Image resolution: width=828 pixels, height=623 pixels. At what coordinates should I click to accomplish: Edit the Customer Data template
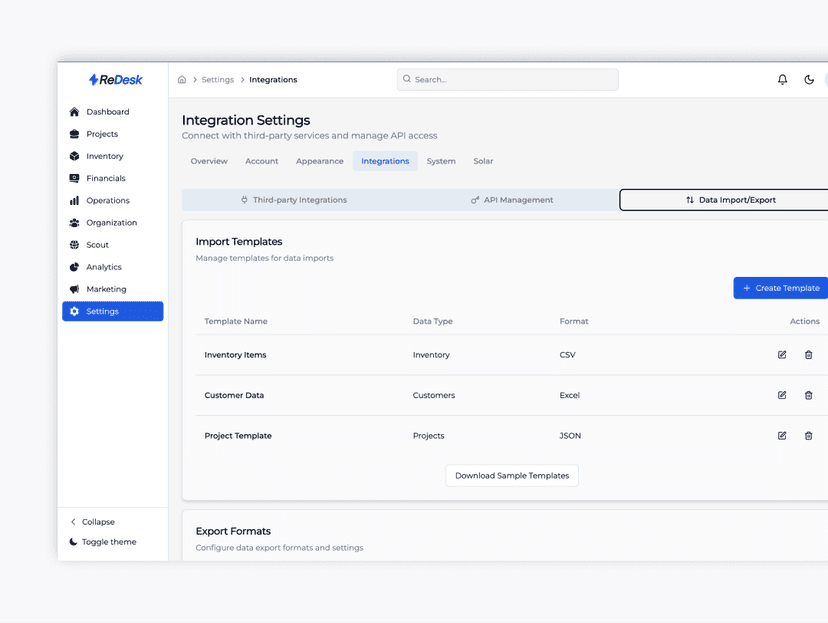[782, 395]
